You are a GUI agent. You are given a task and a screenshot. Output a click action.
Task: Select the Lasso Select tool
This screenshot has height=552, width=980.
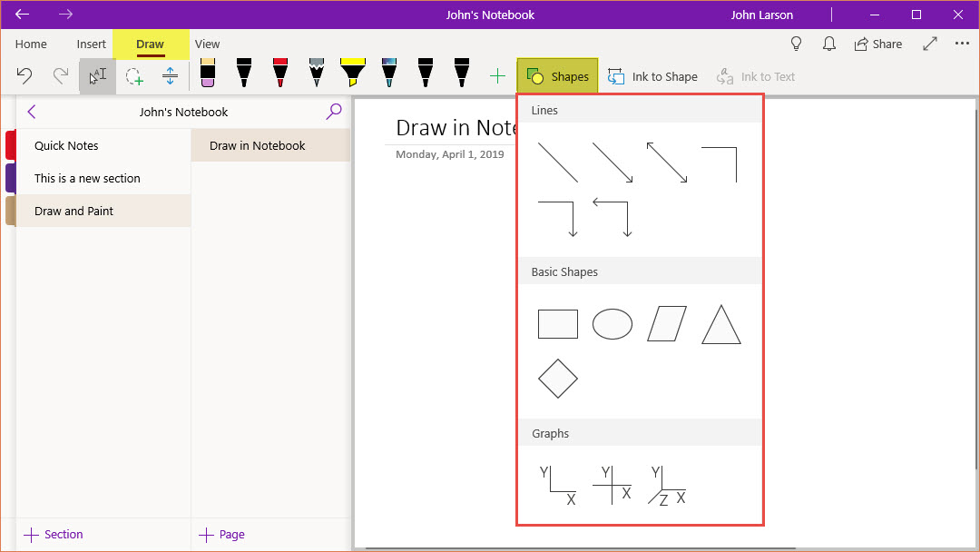click(x=134, y=77)
